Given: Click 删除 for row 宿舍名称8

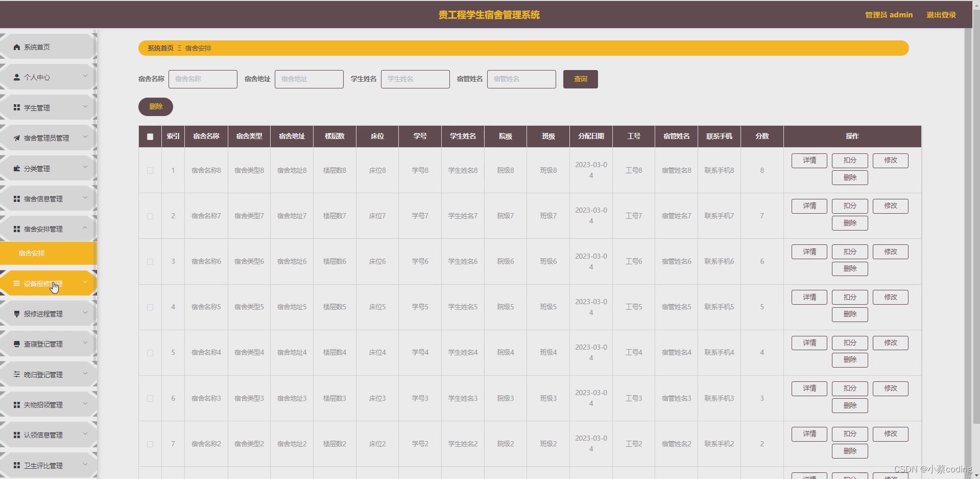Looking at the screenshot, I should (850, 178).
